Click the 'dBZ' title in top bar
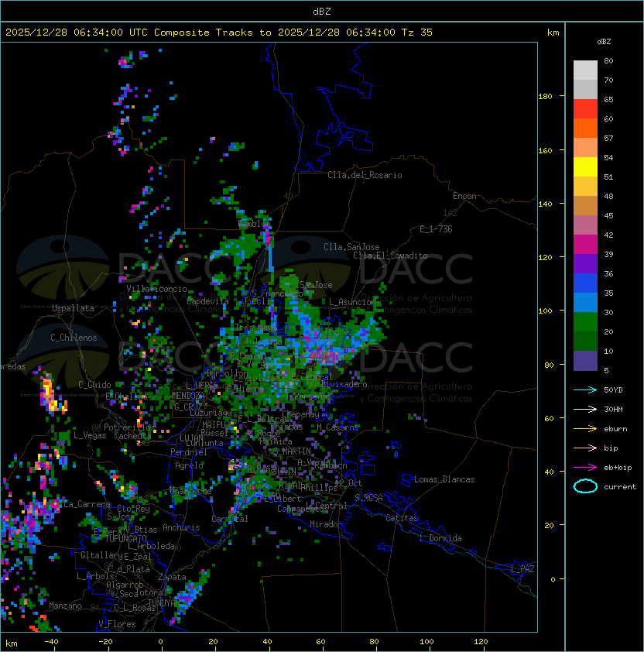The width and height of the screenshot is (644, 652). tap(322, 12)
